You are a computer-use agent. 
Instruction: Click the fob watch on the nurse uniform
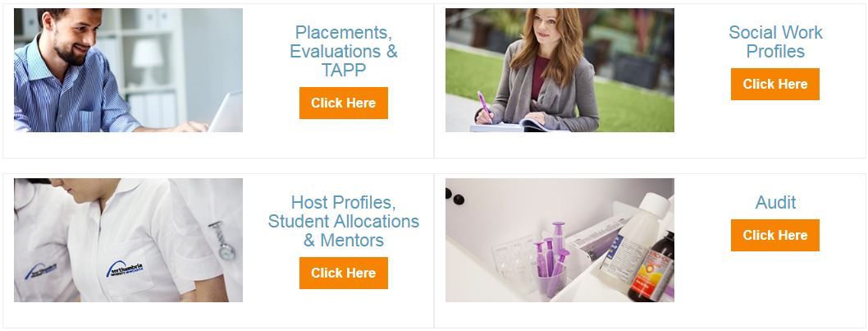click(222, 241)
